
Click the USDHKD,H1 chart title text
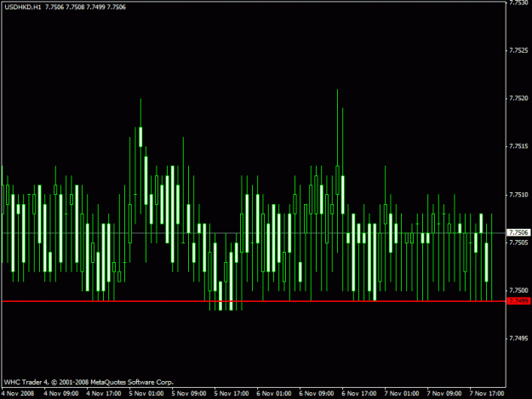23,7
